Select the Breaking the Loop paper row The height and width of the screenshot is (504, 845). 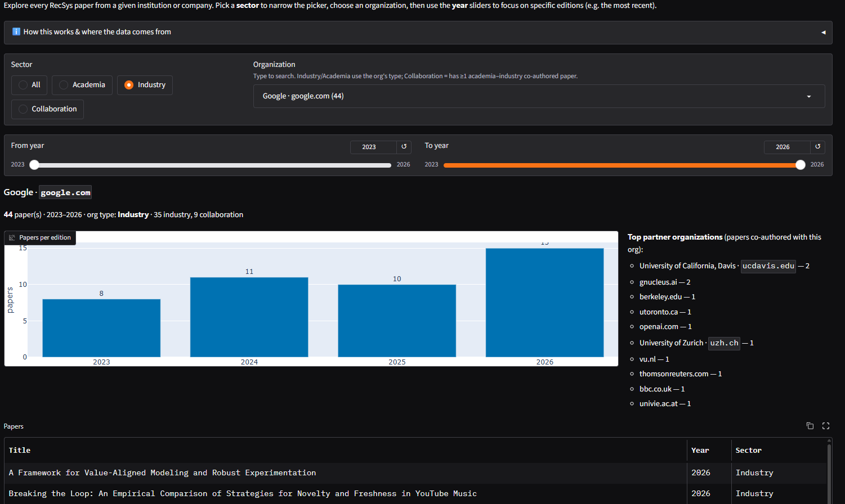point(415,494)
